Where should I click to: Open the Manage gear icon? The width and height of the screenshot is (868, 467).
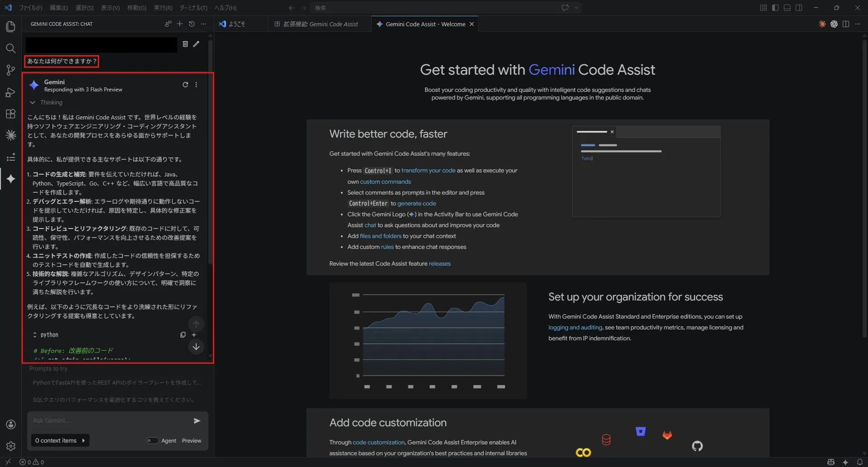11,446
